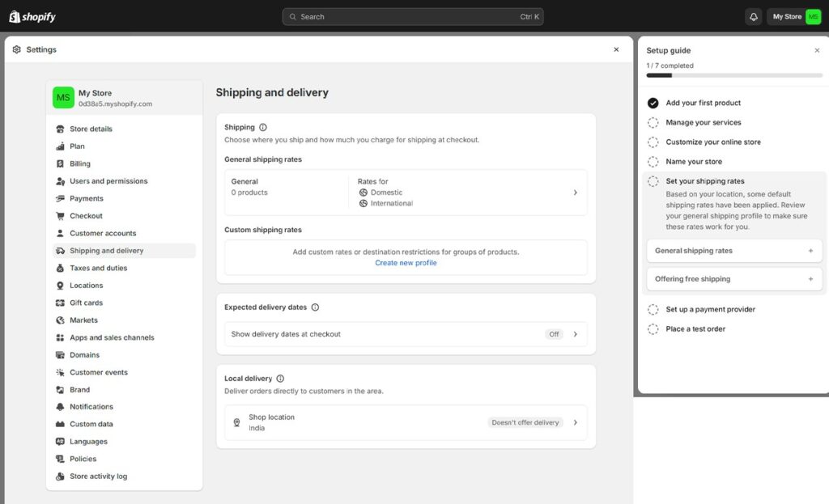Open 'Set up a payment provider' step
The image size is (829, 504).
pyautogui.click(x=710, y=310)
